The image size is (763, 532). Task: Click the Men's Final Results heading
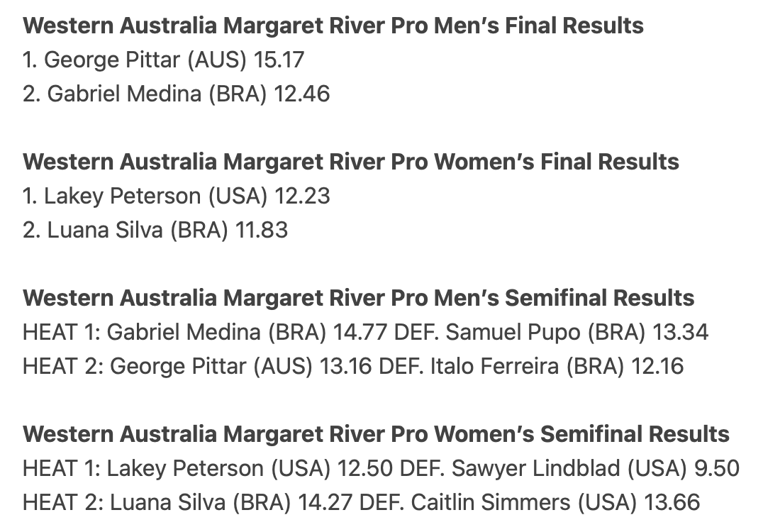(333, 26)
